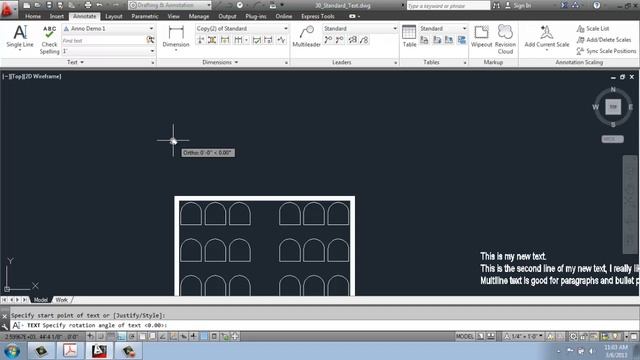Viewport: 640px width, 360px height.
Task: Run Check Spelling
Action: (x=49, y=40)
